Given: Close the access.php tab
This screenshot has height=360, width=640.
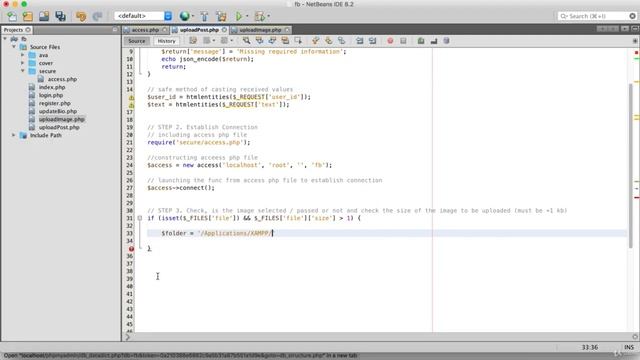Looking at the screenshot, I should (x=165, y=30).
